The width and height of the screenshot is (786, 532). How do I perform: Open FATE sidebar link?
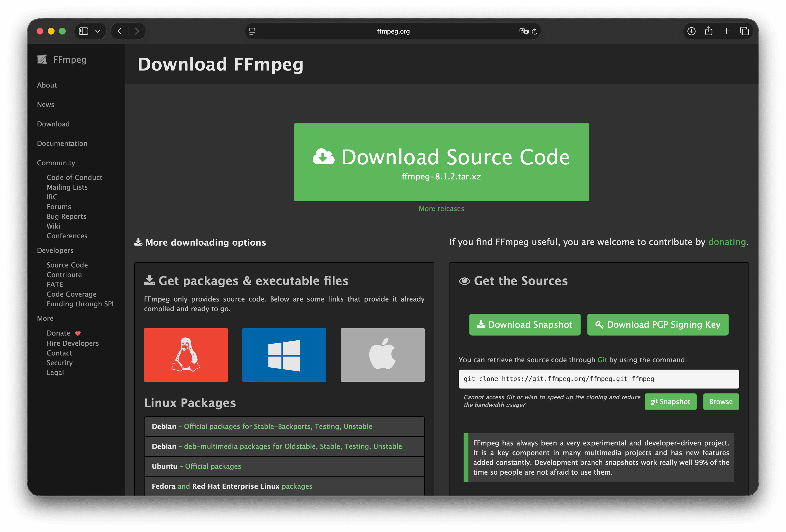(55, 284)
